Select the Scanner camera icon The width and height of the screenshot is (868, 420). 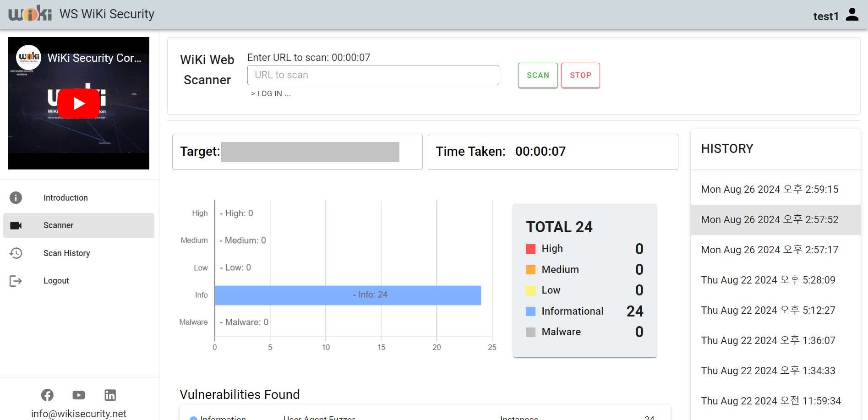pyautogui.click(x=15, y=225)
